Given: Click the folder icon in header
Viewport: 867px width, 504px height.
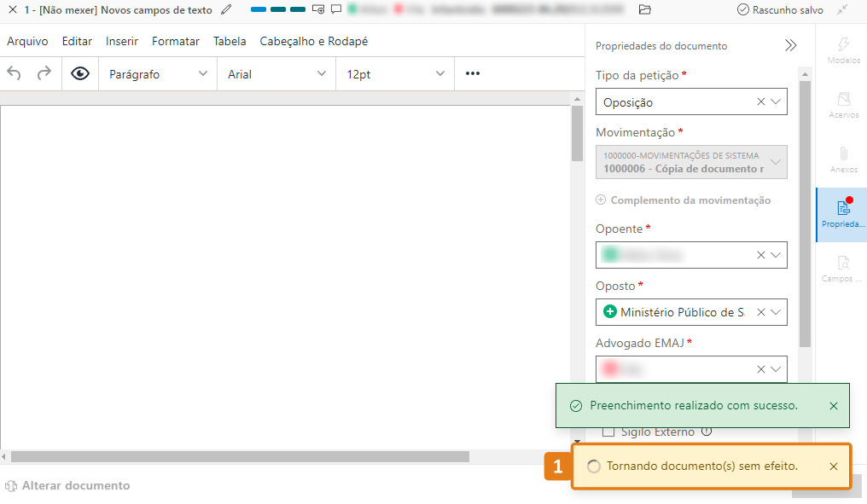Looking at the screenshot, I should point(644,10).
